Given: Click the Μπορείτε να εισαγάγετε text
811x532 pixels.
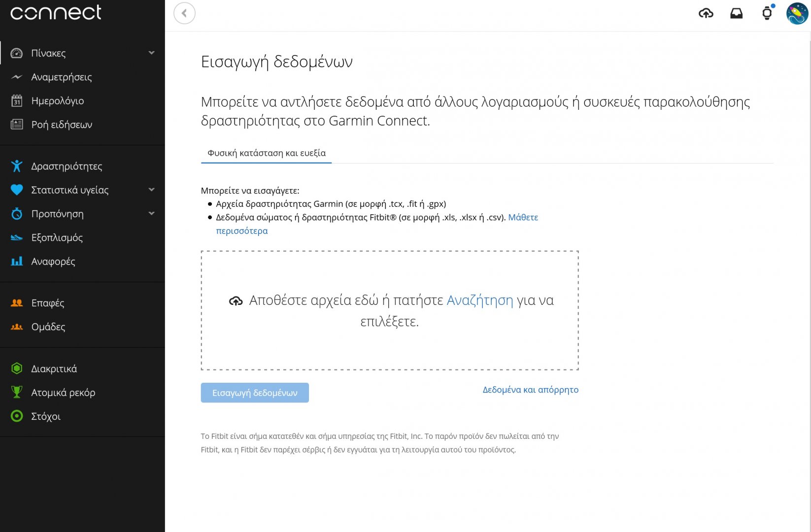Looking at the screenshot, I should (250, 191).
